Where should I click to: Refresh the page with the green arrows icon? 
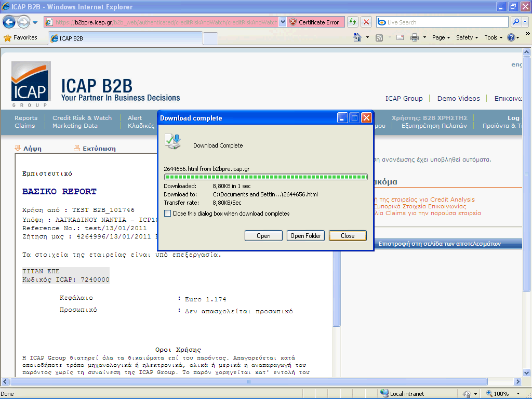[353, 22]
